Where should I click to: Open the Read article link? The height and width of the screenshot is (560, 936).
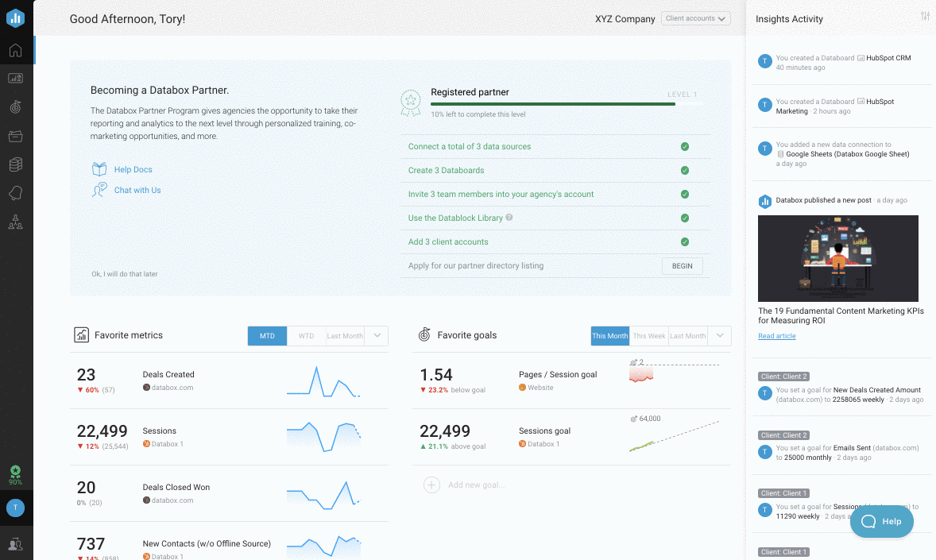776,336
